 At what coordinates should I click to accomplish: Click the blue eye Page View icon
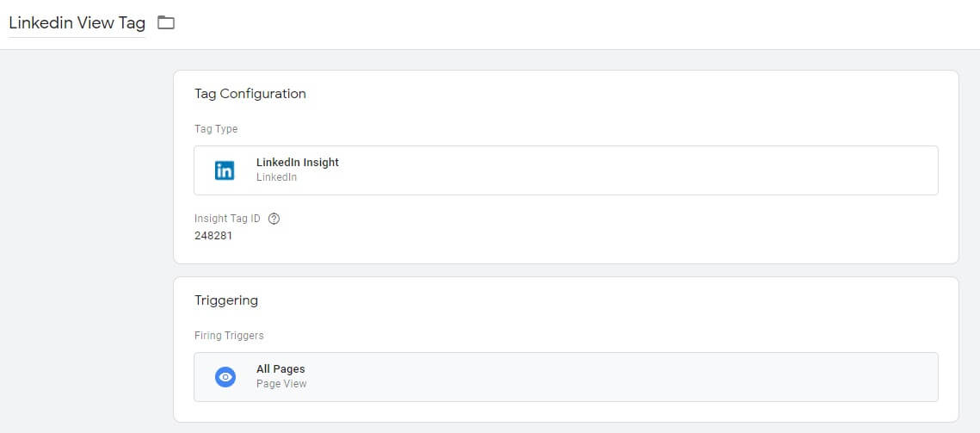[x=225, y=377]
